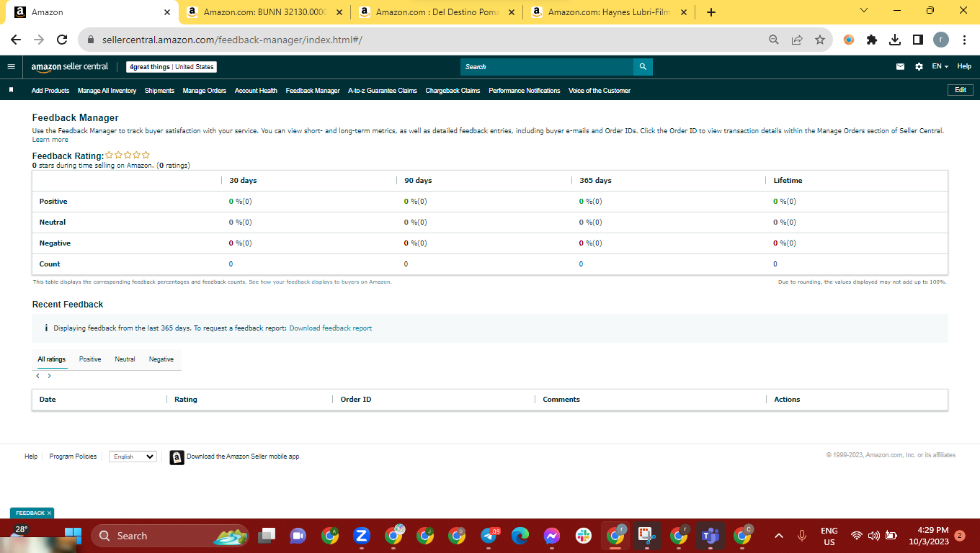
Task: Open the settings gear in Seller Central
Action: [919, 67]
